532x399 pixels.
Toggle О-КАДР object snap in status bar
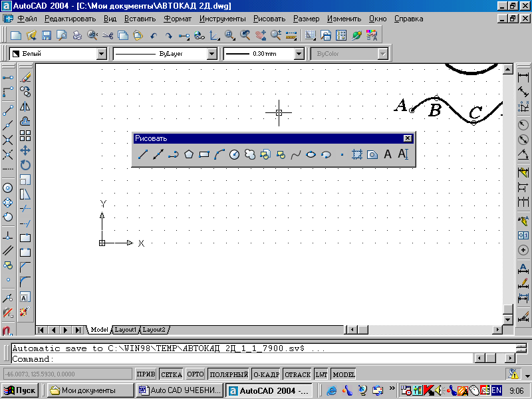267,374
